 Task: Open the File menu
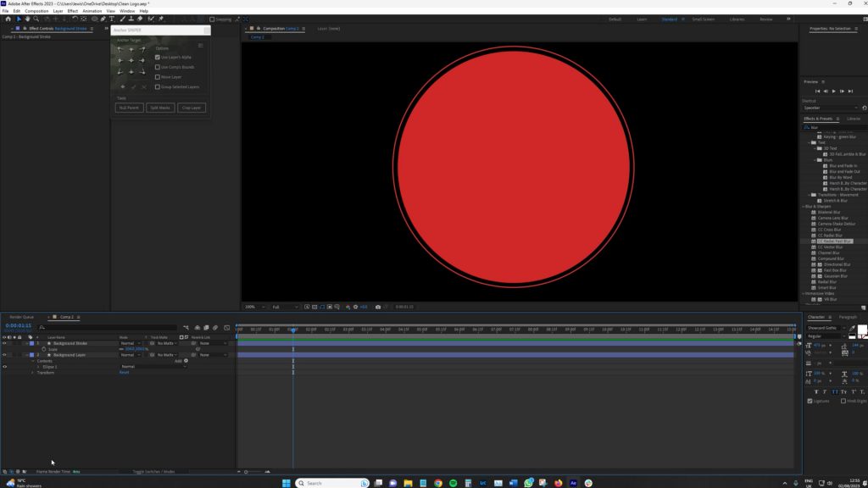[x=5, y=11]
